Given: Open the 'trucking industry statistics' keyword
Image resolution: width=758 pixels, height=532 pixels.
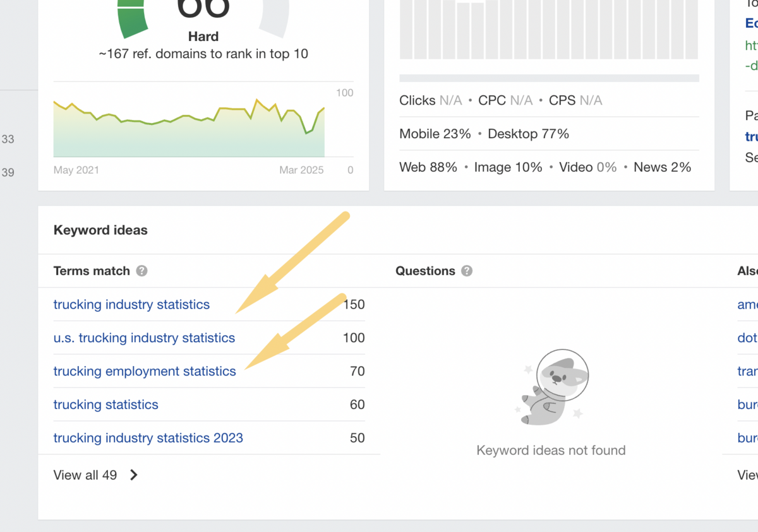Looking at the screenshot, I should pyautogui.click(x=131, y=304).
